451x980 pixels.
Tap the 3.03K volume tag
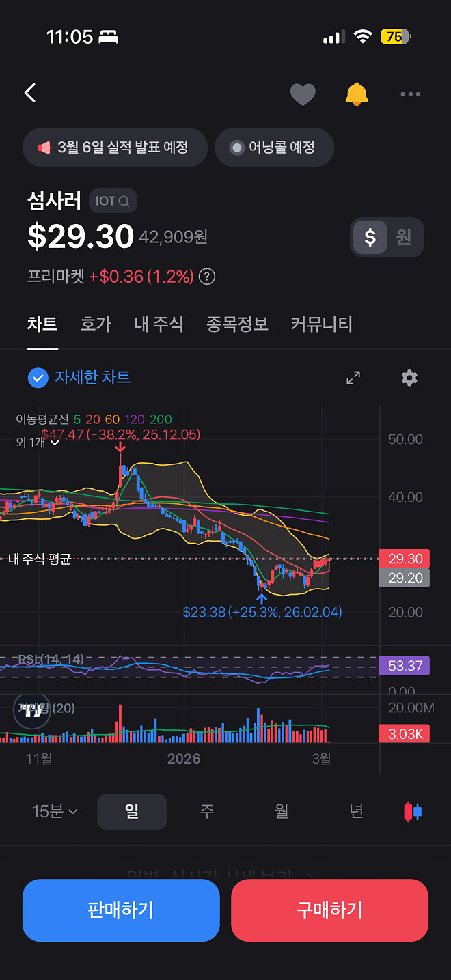[x=405, y=734]
